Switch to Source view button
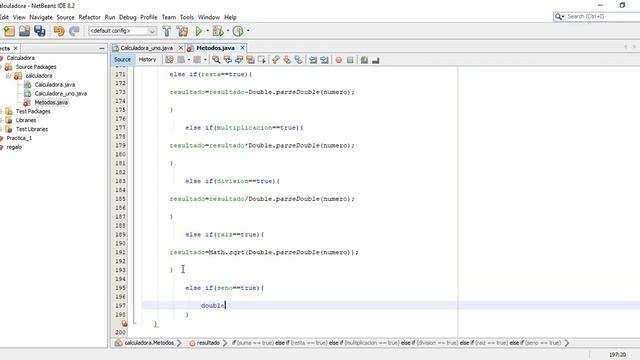Viewport: 640px width, 360px height. tap(122, 60)
